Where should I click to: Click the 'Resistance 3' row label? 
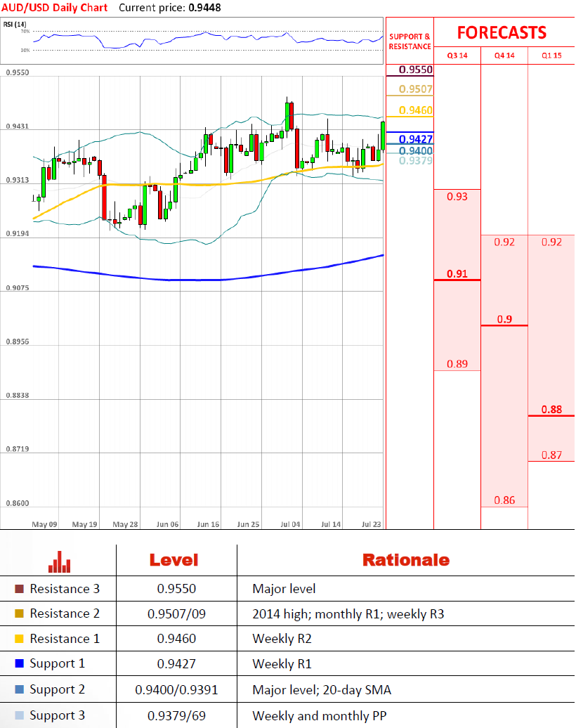(65, 589)
